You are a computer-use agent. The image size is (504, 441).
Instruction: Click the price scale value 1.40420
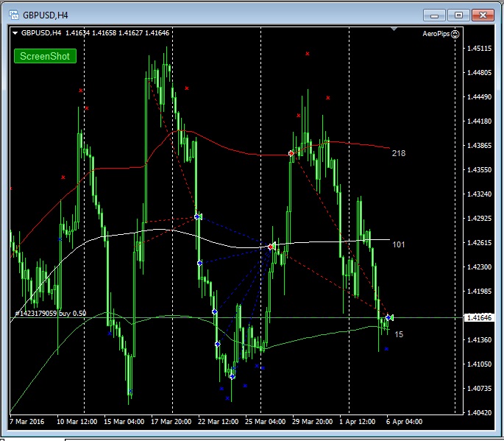click(479, 412)
